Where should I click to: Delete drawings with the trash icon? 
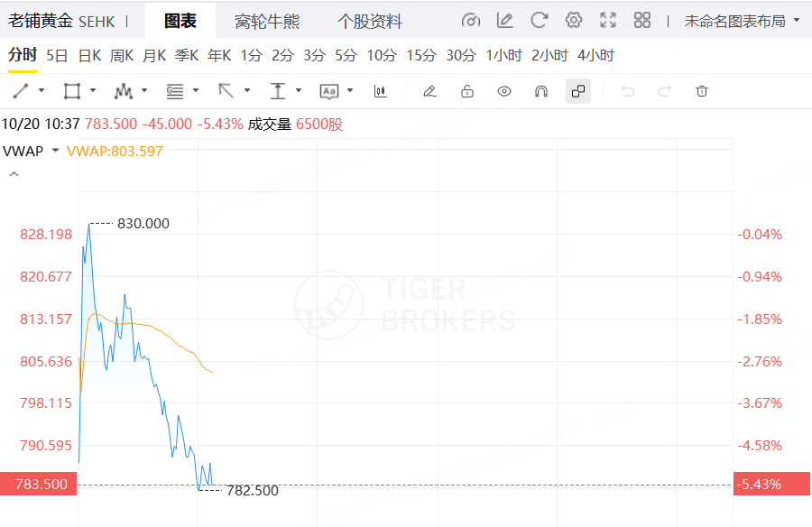coord(702,91)
